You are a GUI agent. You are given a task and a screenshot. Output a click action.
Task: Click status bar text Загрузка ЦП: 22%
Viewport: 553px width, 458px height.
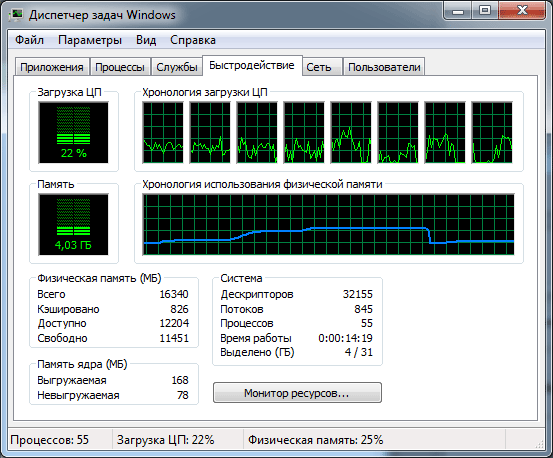166,440
